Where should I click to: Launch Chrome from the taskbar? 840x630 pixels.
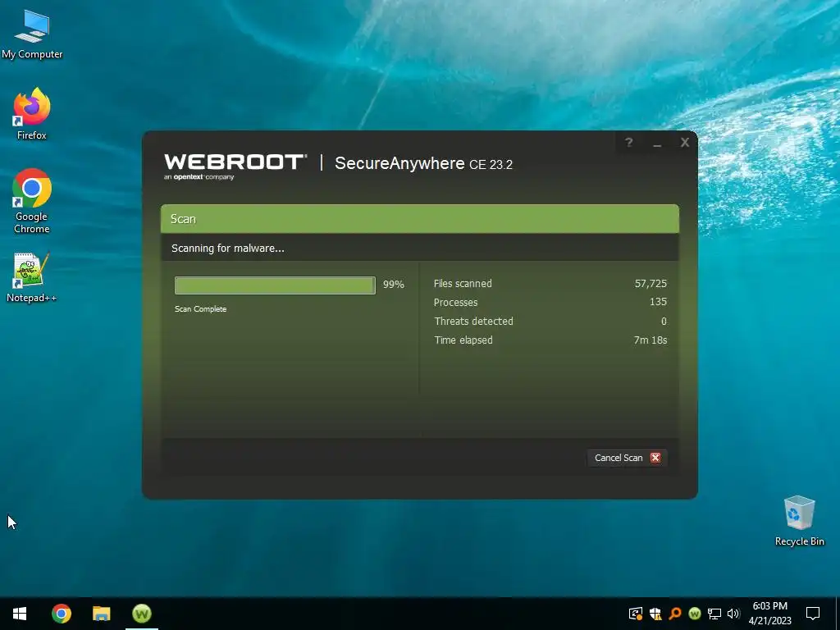[x=61, y=614]
